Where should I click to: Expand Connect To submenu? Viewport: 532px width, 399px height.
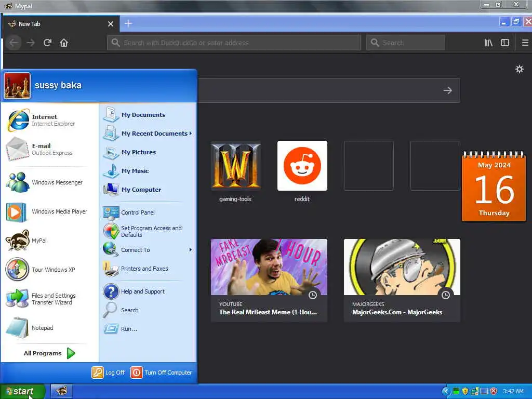click(148, 250)
